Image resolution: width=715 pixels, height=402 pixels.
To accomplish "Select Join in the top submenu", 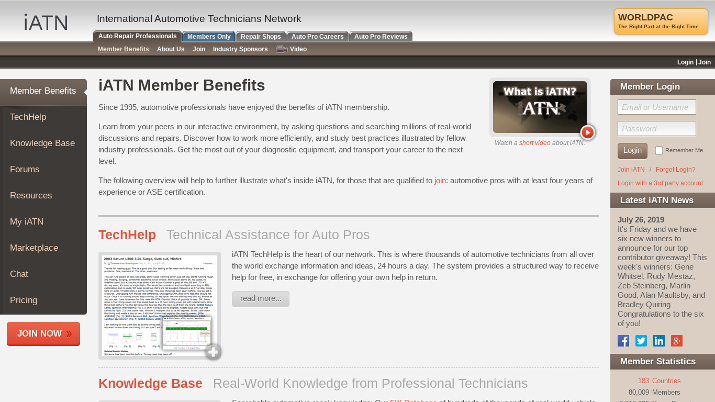I will [x=199, y=49].
